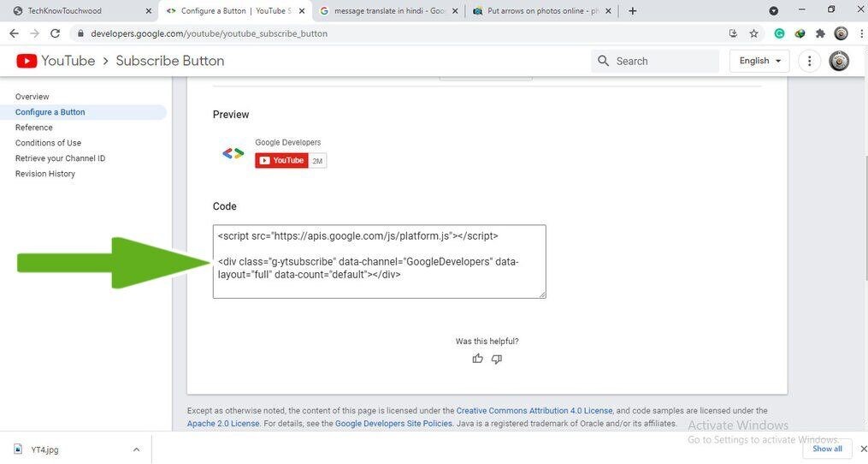Close the Configure a Button tab
The height and width of the screenshot is (464, 868).
[302, 11]
